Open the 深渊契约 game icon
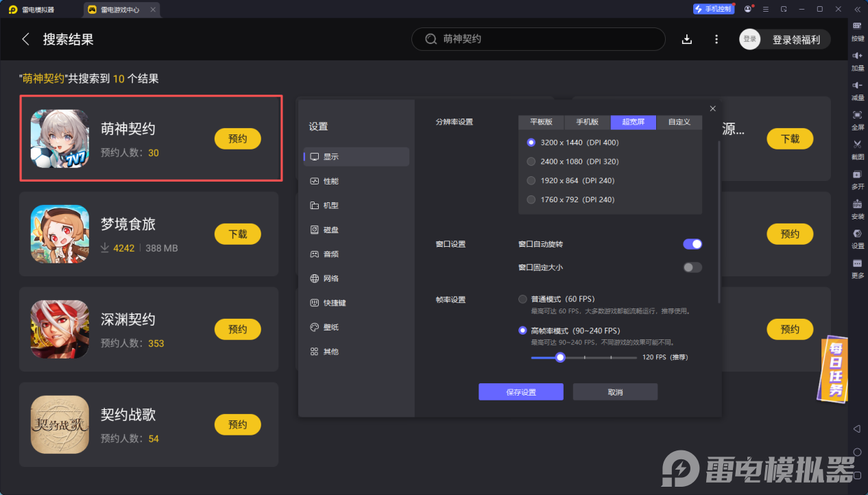 (60, 329)
